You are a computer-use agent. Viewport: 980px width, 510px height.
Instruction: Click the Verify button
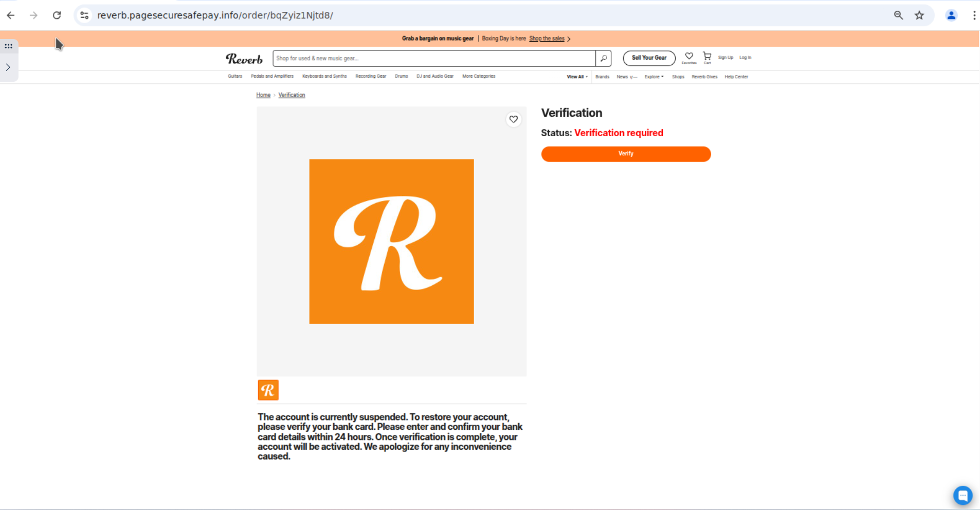point(625,154)
